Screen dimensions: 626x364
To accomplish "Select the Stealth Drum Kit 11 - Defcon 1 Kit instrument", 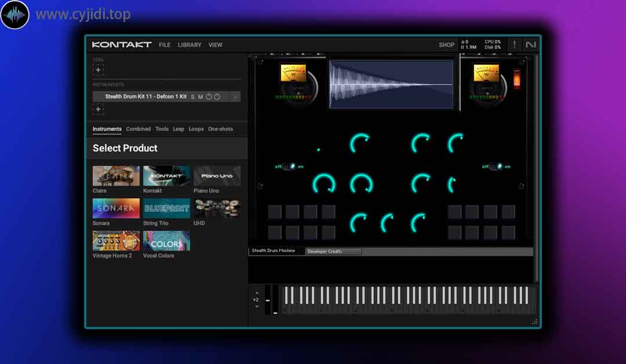I will [145, 97].
